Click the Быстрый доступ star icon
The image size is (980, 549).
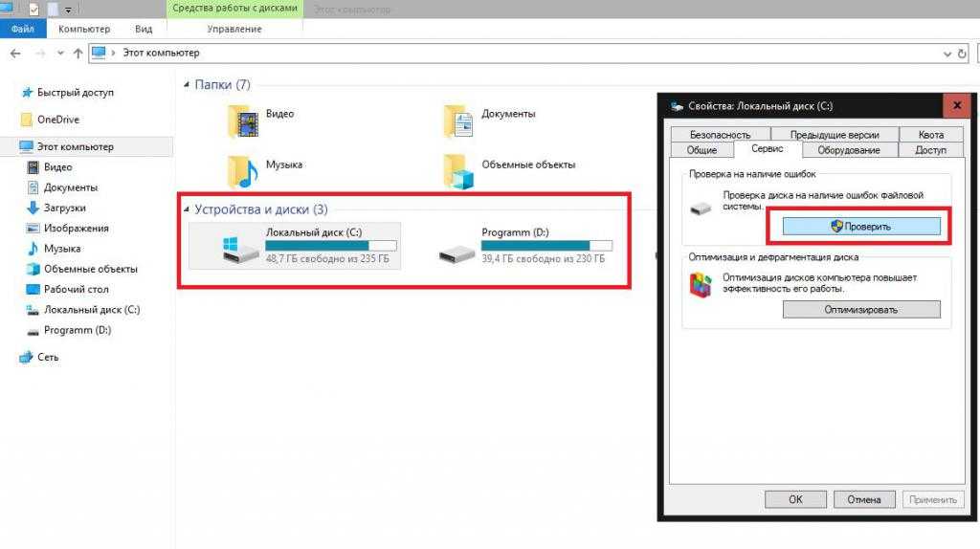pos(27,93)
